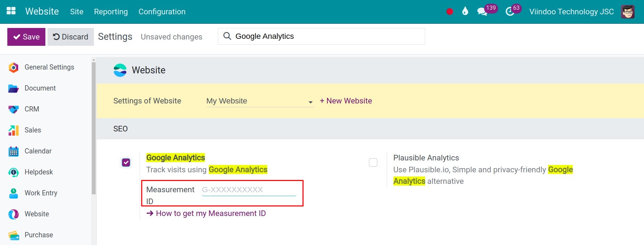Screen dimensions: 644x245
Task: Select General Settings icon in sidebar
Action: coord(13,67)
